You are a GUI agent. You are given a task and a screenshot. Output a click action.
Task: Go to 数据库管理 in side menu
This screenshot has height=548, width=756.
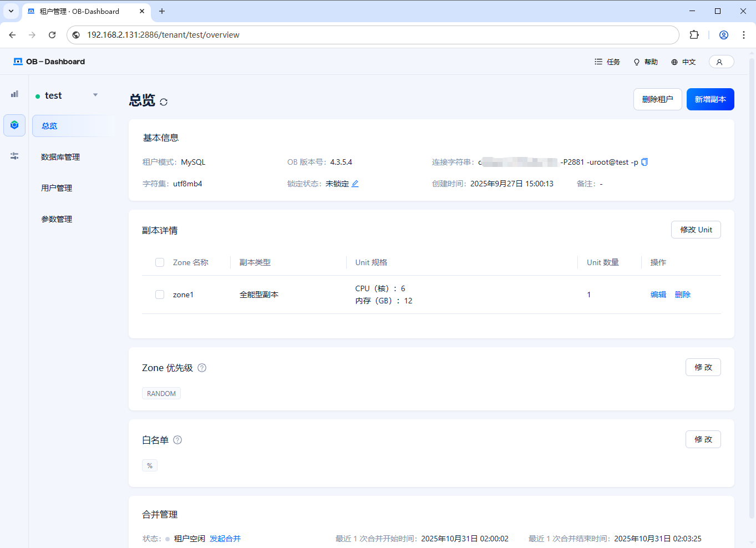point(60,157)
